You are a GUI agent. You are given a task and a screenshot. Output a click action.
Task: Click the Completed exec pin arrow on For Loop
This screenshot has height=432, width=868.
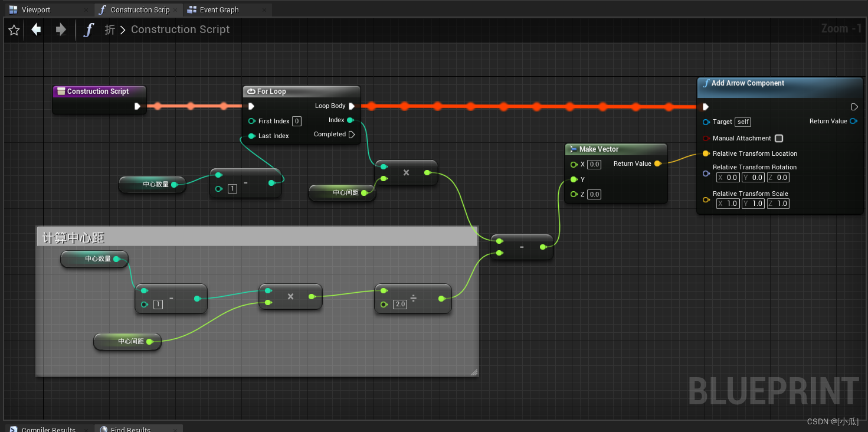[x=352, y=134]
